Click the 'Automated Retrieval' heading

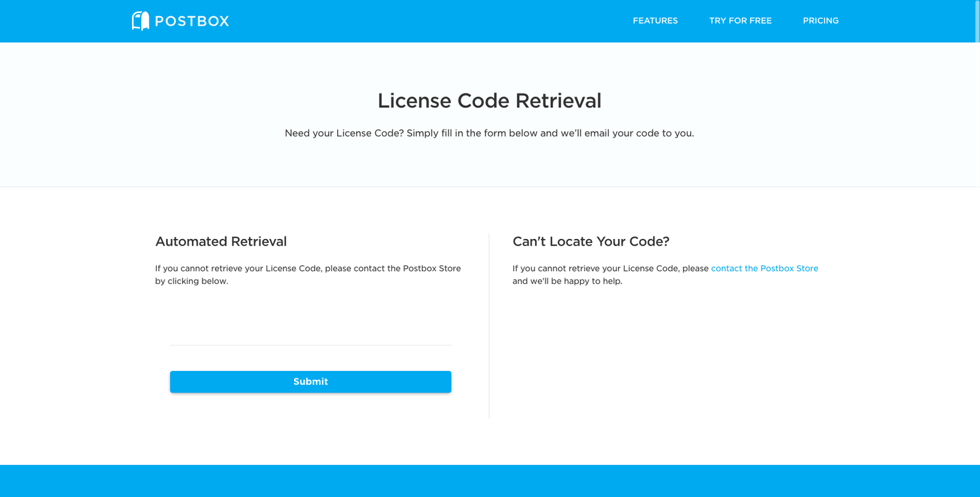221,242
